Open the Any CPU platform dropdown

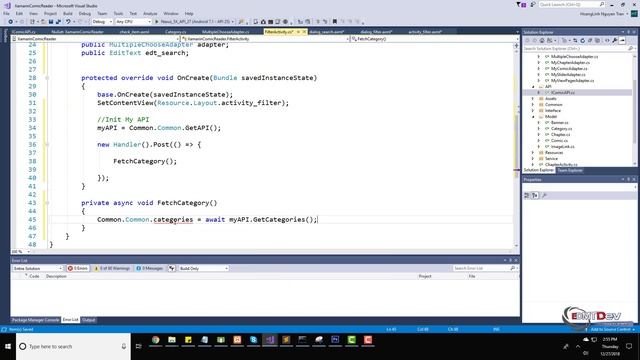133,22
